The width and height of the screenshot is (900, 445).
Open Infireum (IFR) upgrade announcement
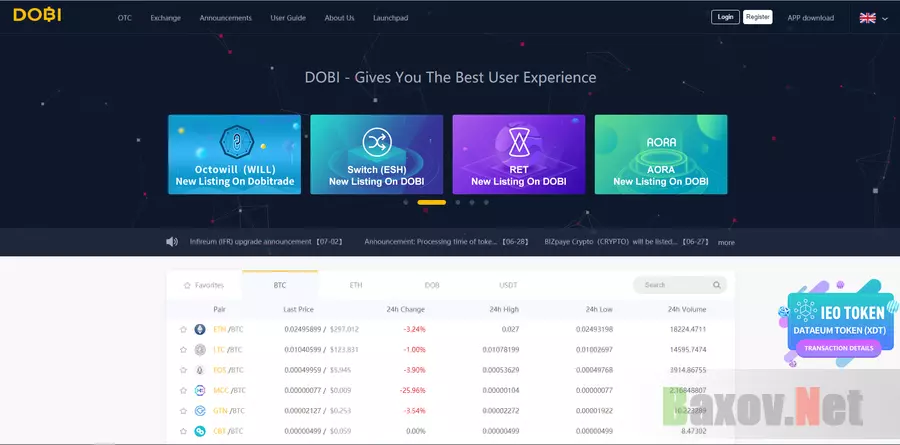click(x=266, y=242)
